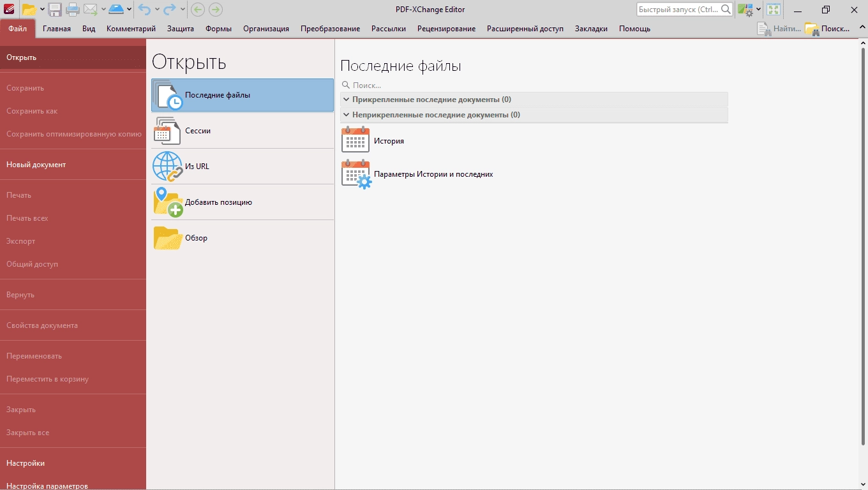The image size is (868, 490).
Task: Open Настройки in the left sidebar
Action: click(x=73, y=463)
